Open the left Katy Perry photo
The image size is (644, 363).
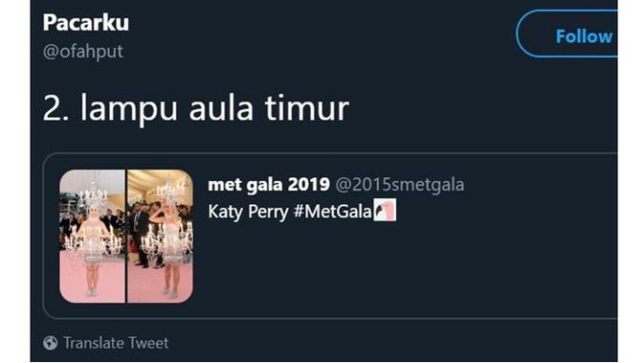tap(93, 237)
